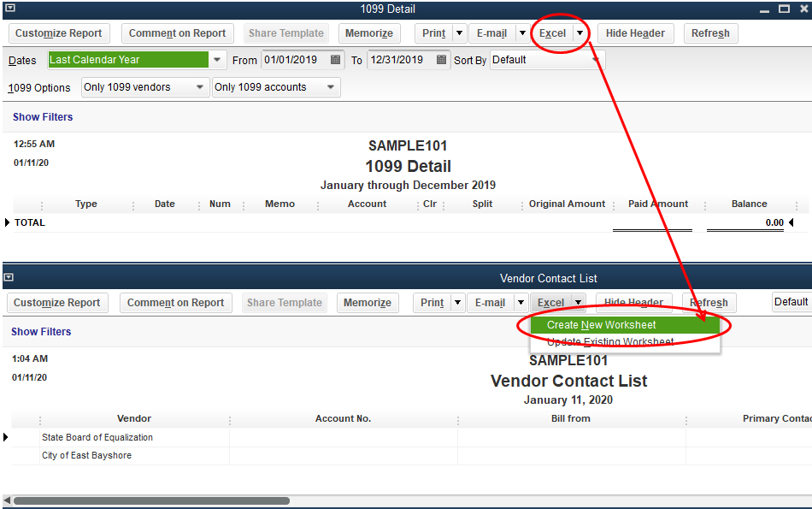Open the 1099 Detail window control menu icon
The width and height of the screenshot is (812, 509).
(x=10, y=8)
